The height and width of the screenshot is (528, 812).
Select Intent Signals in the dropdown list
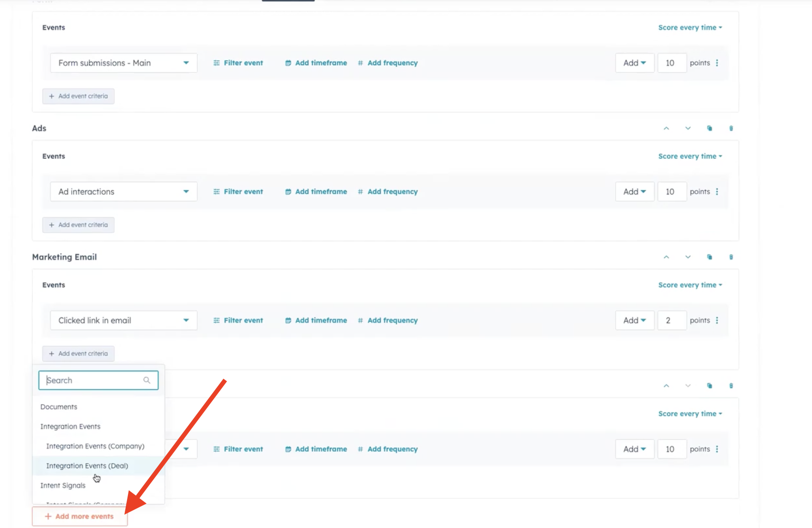click(x=63, y=485)
